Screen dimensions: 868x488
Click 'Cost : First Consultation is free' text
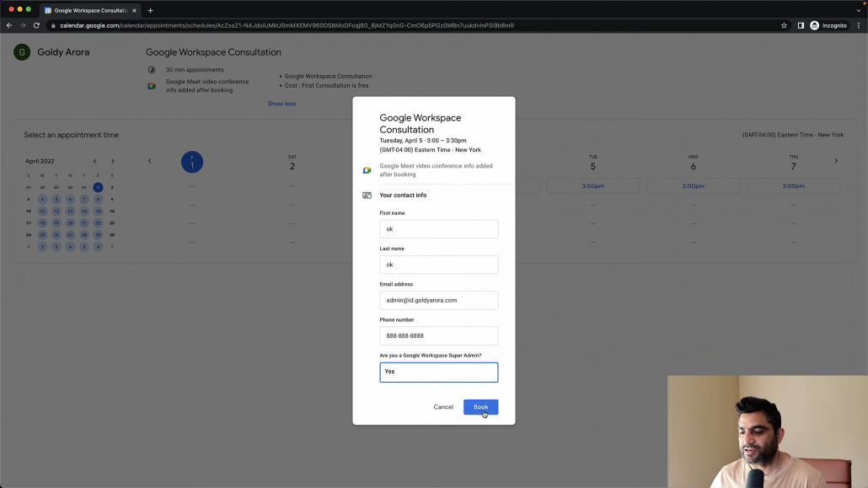(x=327, y=85)
